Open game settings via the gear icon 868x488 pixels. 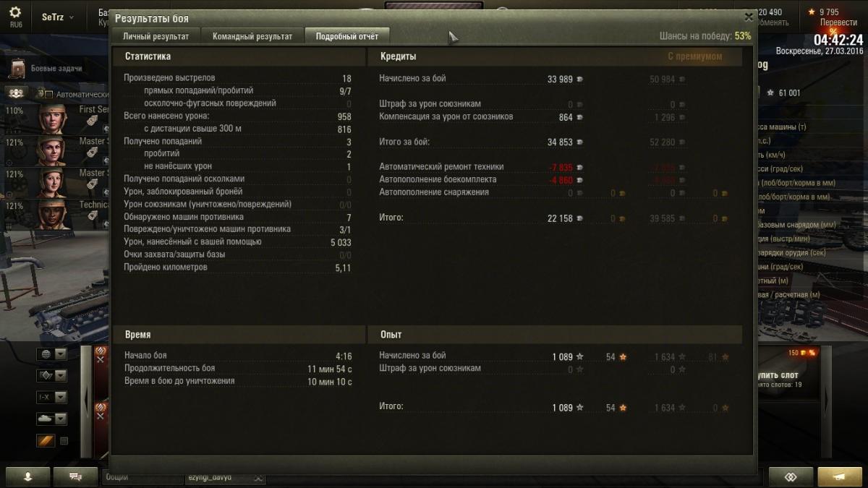(x=16, y=13)
